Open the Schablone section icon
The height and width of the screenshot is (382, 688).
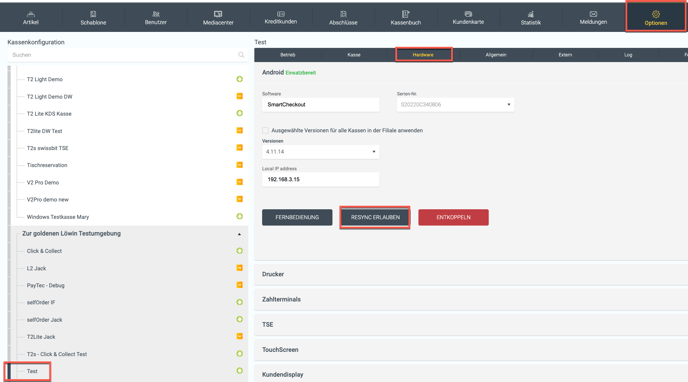click(x=93, y=14)
